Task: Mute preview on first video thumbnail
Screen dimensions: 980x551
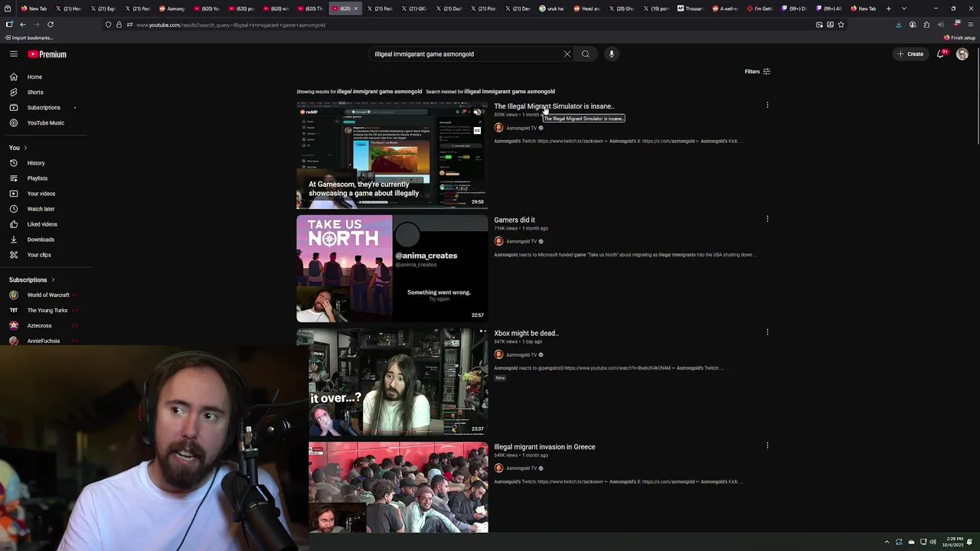Action: (477, 112)
